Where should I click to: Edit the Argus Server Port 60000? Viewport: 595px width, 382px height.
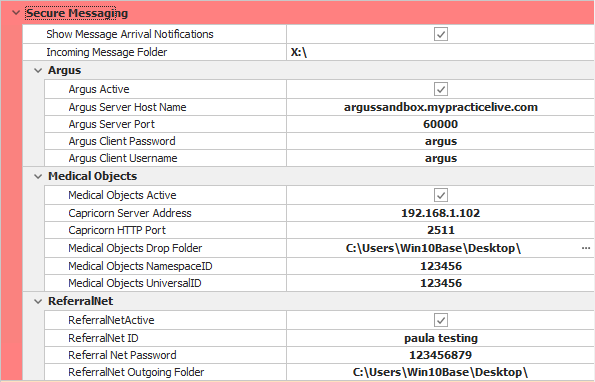tap(441, 124)
